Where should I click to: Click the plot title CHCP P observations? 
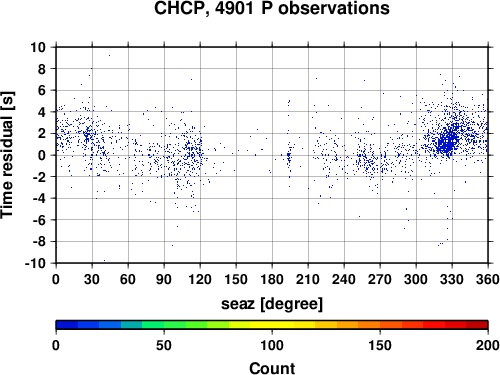[272, 9]
